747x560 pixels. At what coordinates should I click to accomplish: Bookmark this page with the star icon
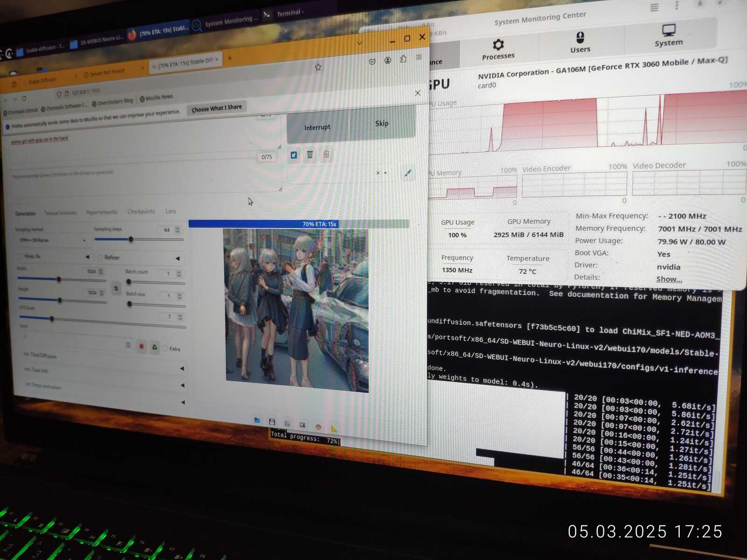(318, 67)
